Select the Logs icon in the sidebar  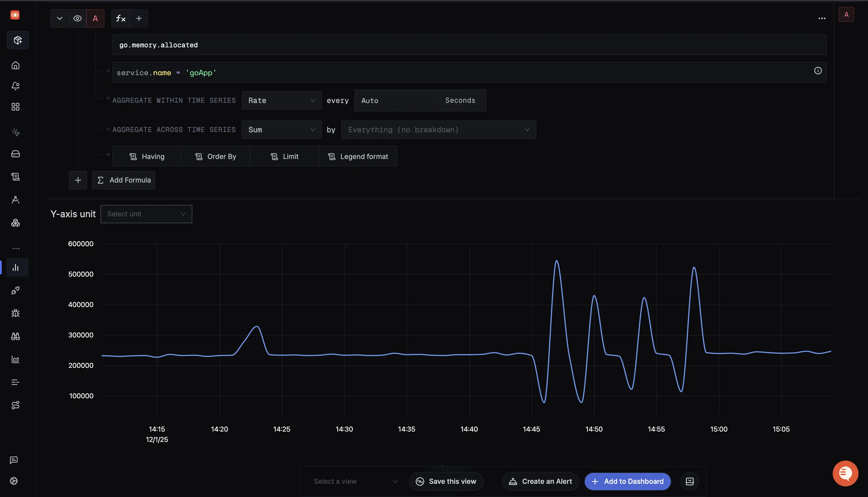tap(16, 177)
